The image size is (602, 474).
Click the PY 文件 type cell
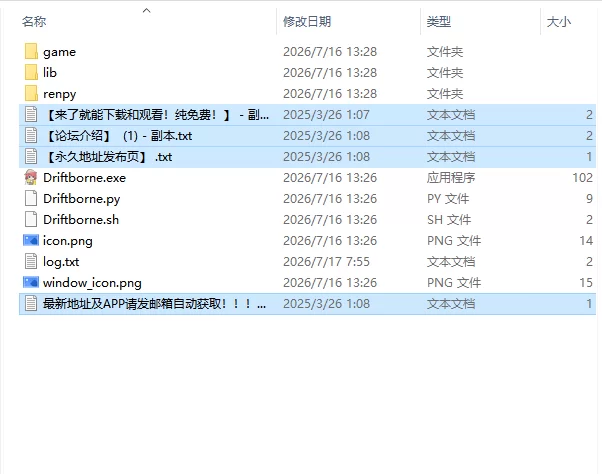pyautogui.click(x=448, y=198)
